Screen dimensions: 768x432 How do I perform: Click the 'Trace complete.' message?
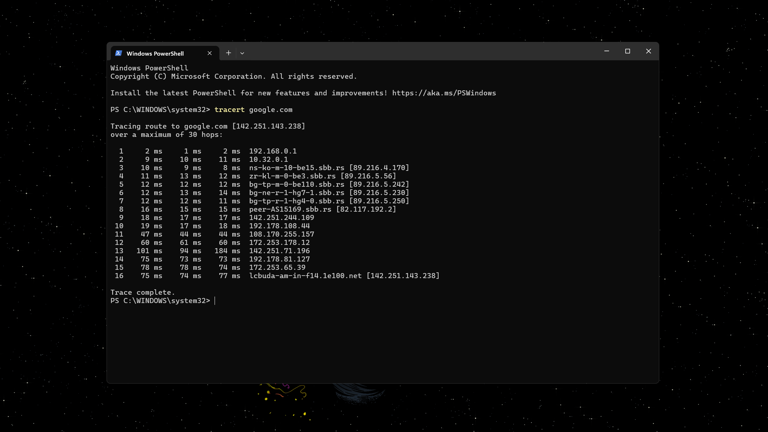coord(143,293)
